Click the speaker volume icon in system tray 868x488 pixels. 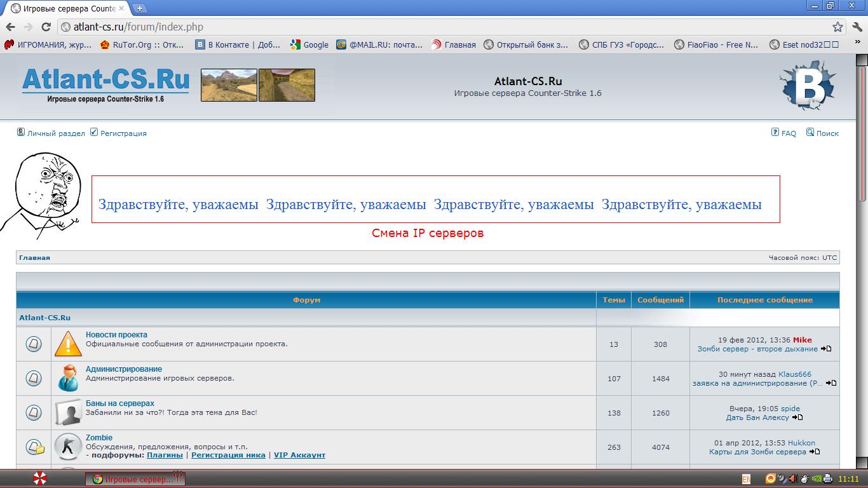(793, 478)
